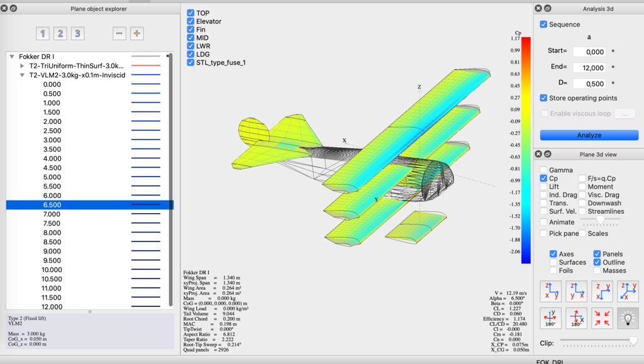Click the Clip slider handle
This screenshot has width=644, height=364.
(633, 341)
